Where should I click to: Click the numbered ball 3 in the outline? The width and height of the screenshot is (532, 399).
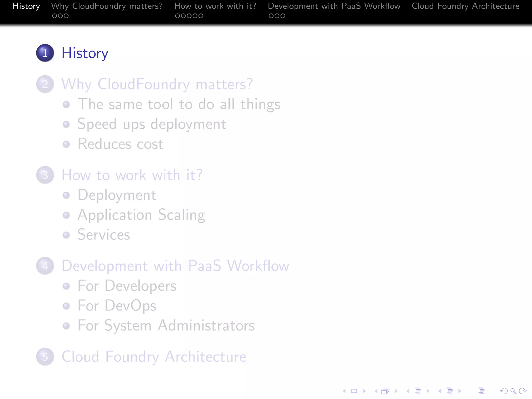pyautogui.click(x=45, y=175)
